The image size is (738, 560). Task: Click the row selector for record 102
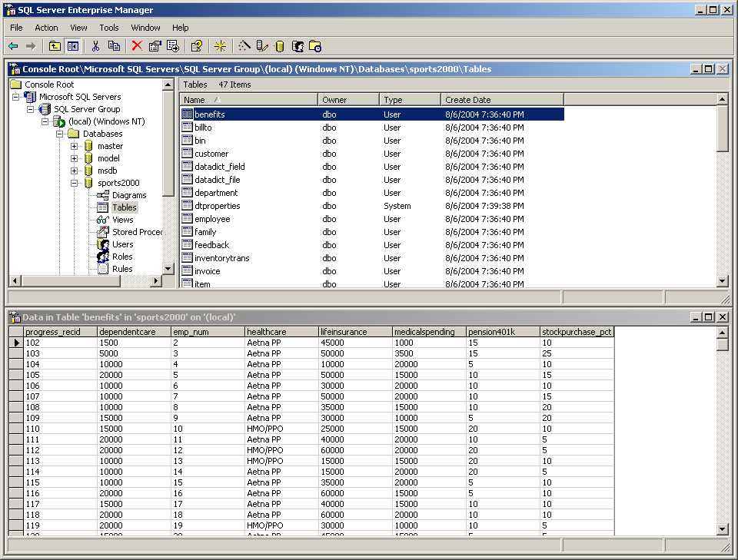coord(16,343)
